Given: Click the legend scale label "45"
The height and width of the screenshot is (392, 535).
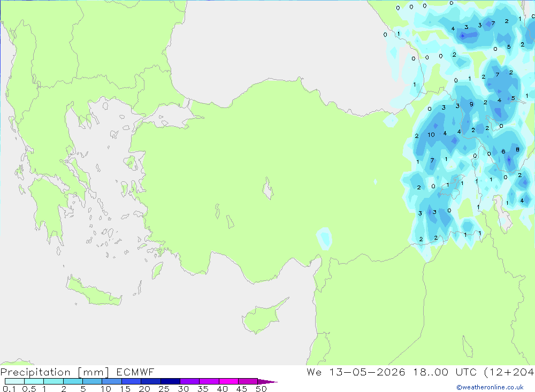Looking at the screenshot, I should point(242,389).
